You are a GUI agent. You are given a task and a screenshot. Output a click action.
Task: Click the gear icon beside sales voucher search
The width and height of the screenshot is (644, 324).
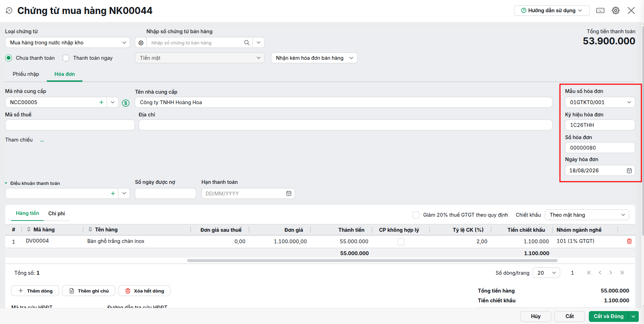click(x=141, y=43)
